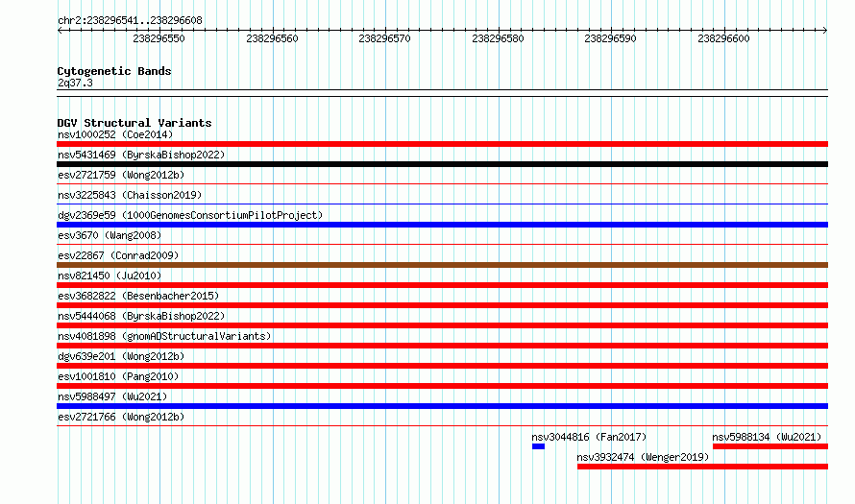Viewport: 855px width, 504px height.
Task: Click ruler position 238296580
Action: tap(498, 38)
